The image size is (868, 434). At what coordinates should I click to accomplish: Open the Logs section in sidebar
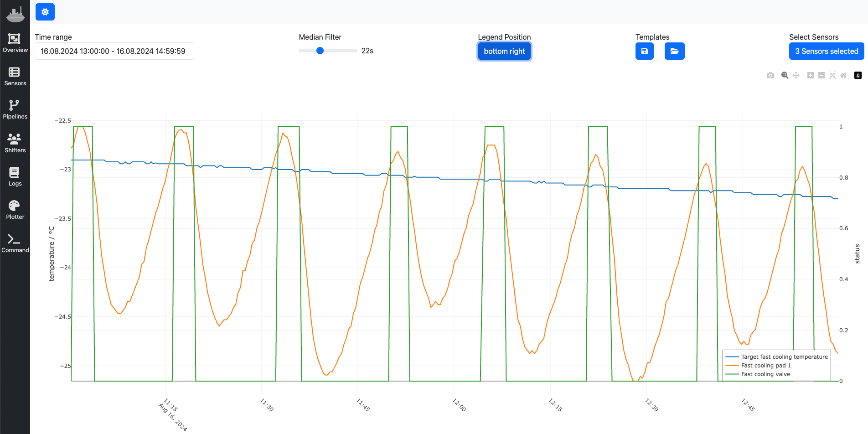(x=15, y=177)
